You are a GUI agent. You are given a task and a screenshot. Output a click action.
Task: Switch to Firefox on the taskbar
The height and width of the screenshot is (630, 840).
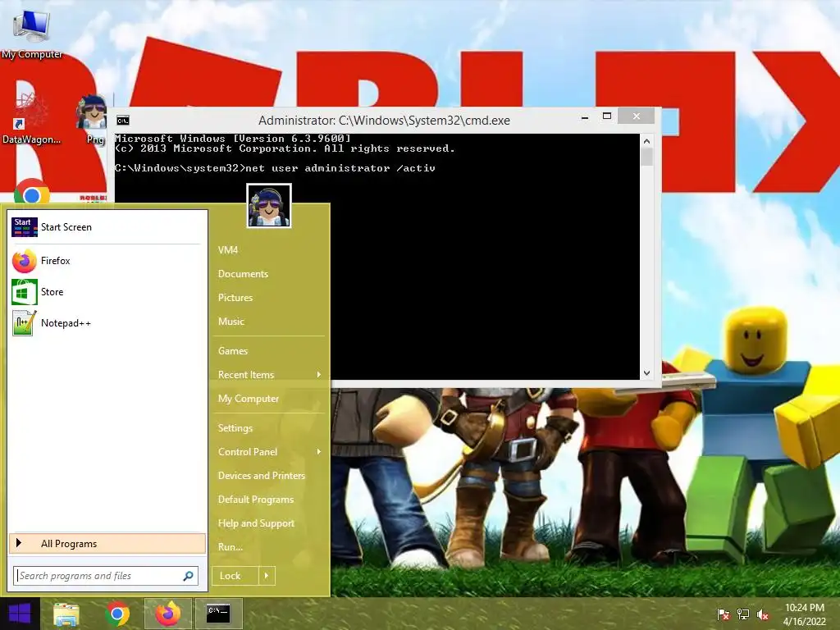pyautogui.click(x=168, y=614)
